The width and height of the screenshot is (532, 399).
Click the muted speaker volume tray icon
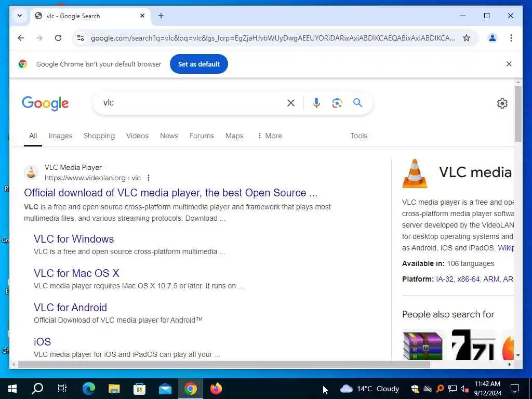point(464,389)
